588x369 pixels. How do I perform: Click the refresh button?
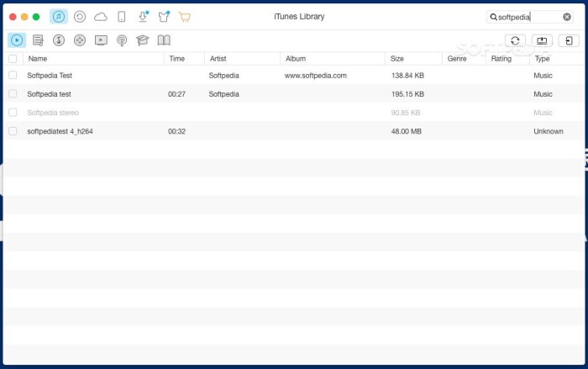[x=515, y=40]
